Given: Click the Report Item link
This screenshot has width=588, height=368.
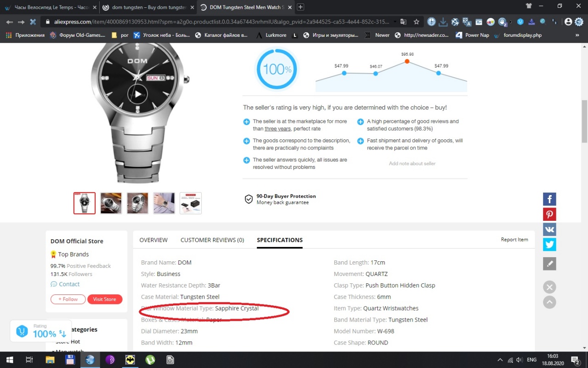Looking at the screenshot, I should [x=514, y=240].
